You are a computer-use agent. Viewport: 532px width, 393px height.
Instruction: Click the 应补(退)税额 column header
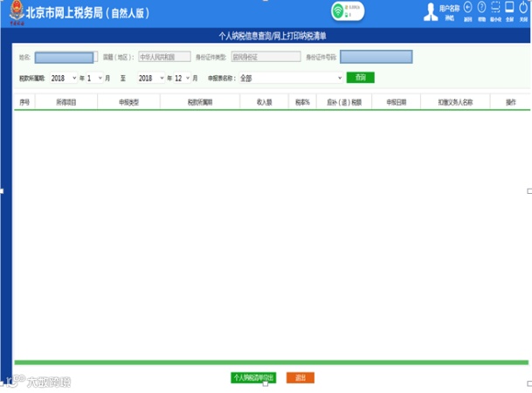point(344,102)
